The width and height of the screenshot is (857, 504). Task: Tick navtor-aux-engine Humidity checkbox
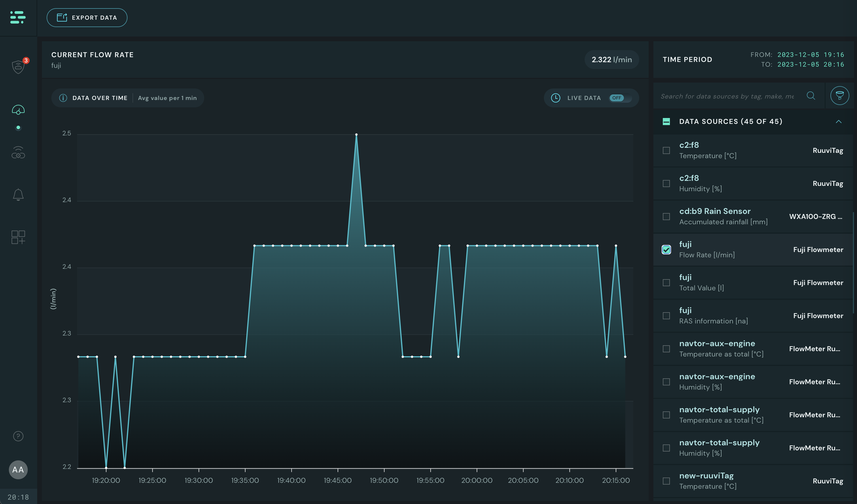coord(666,382)
